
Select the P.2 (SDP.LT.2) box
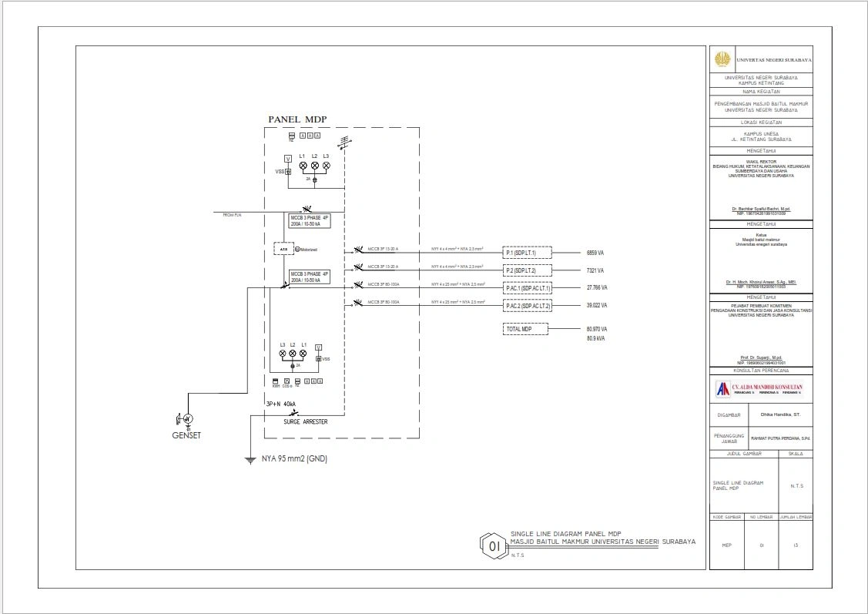tap(527, 270)
